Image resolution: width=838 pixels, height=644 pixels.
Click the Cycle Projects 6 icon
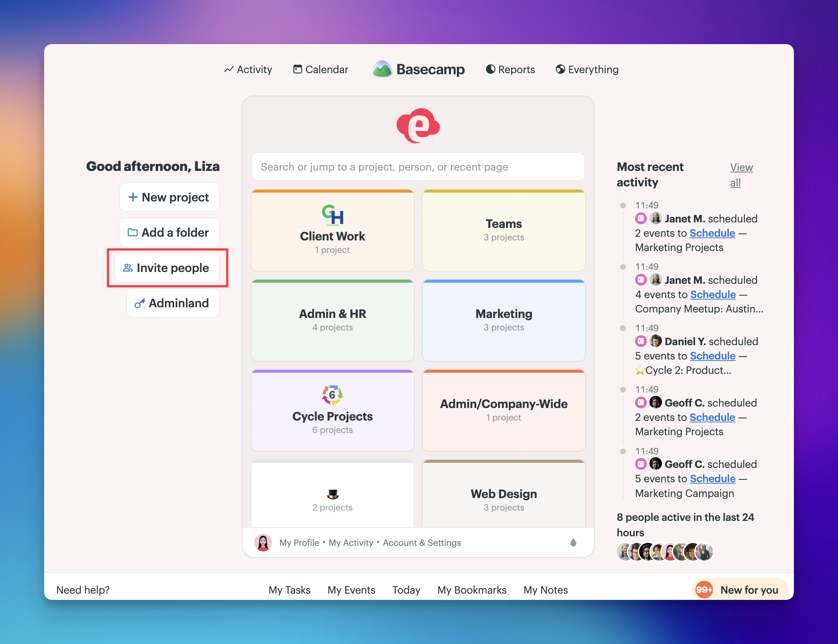click(332, 395)
